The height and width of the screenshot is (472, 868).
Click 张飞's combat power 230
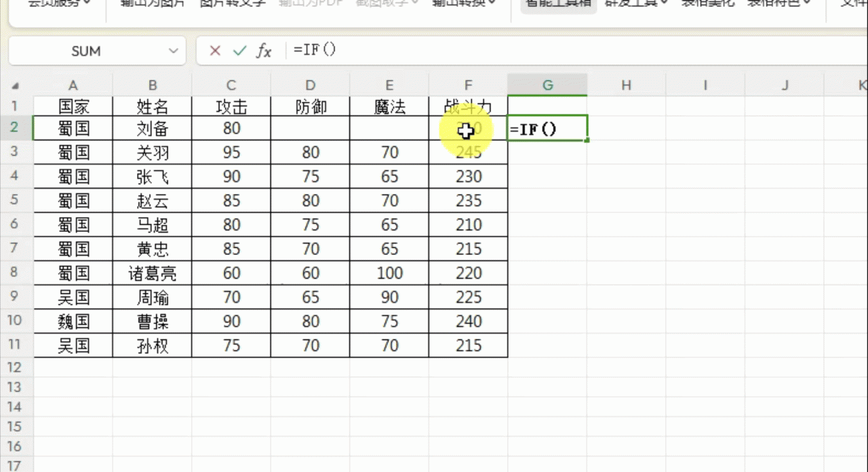click(469, 176)
